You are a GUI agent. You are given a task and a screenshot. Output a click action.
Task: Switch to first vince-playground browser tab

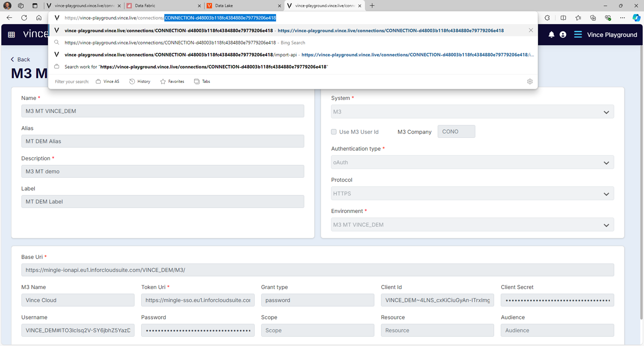click(83, 6)
